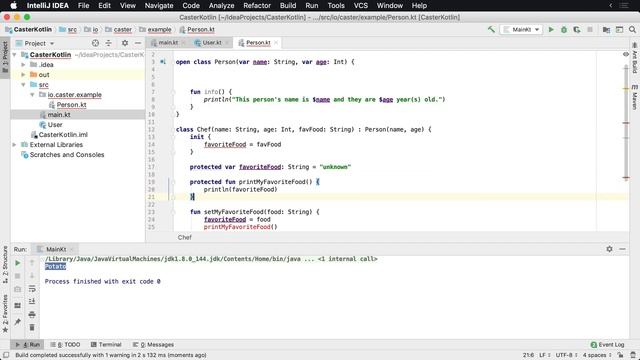Expand External Libraries node
This screenshot has height=360, width=640.
tap(15, 144)
